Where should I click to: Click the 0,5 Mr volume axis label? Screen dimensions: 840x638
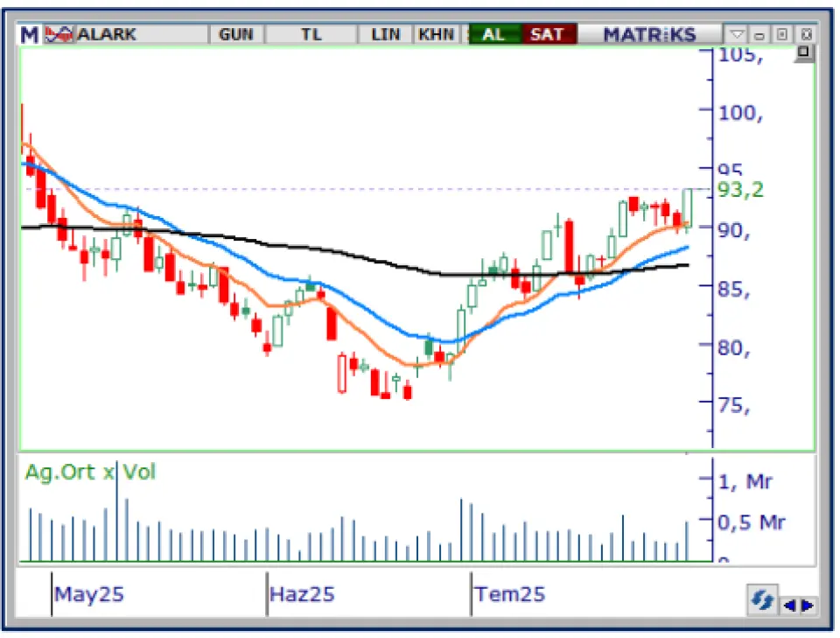751,522
